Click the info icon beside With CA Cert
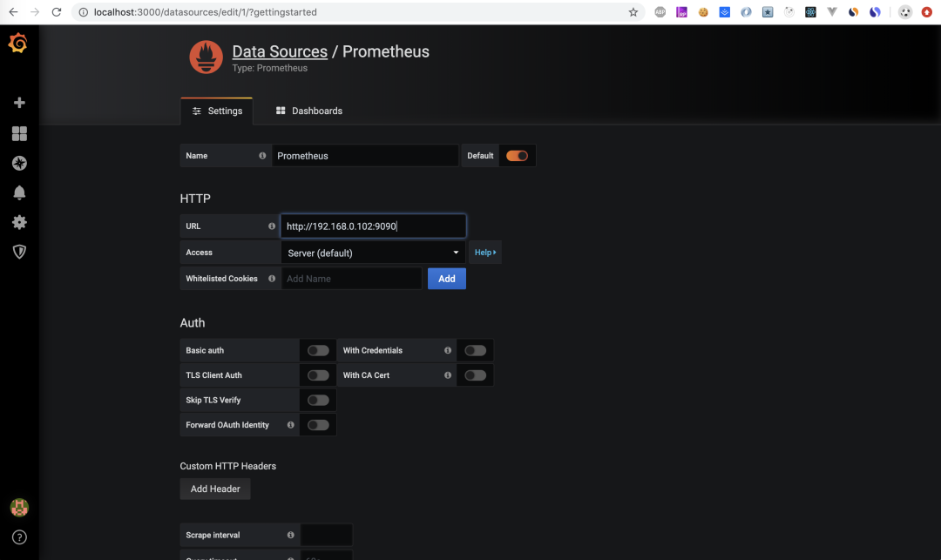Viewport: 941px width, 560px height. click(448, 374)
